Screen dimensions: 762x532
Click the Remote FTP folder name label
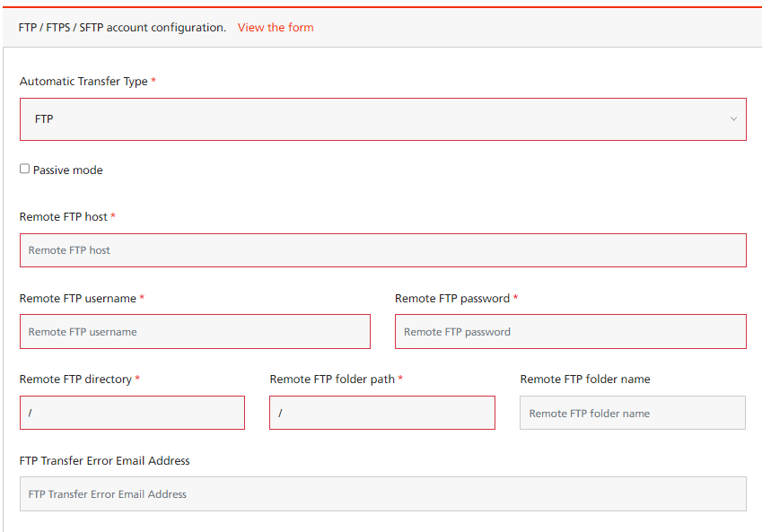coord(585,379)
